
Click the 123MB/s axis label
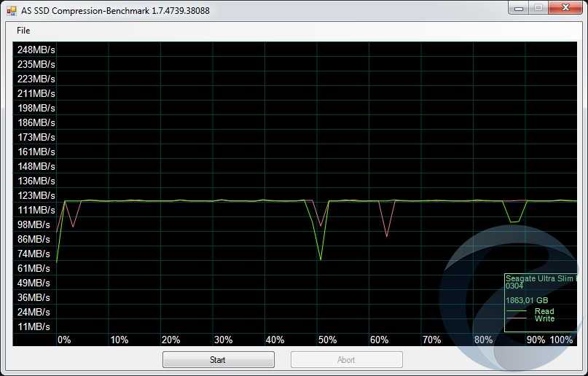[x=36, y=195]
